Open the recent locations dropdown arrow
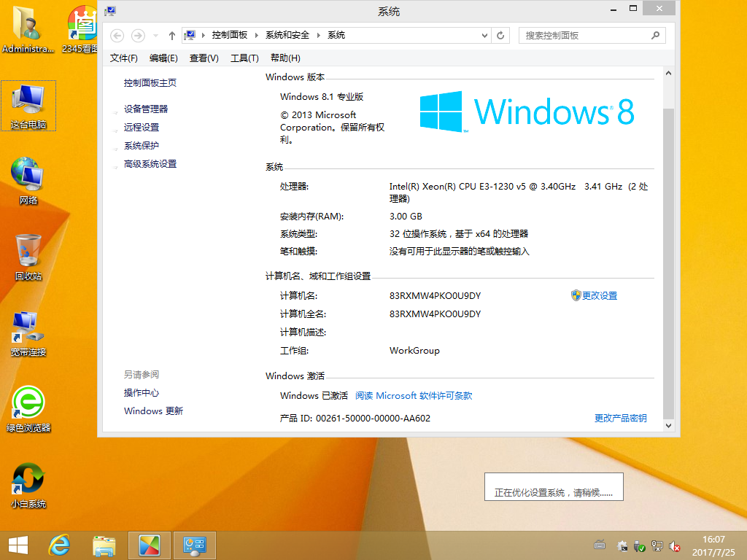The height and width of the screenshot is (560, 747). pos(155,35)
